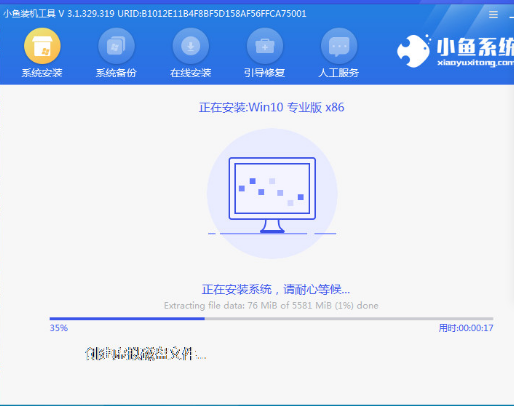The width and height of the screenshot is (514, 406).
Task: Click the 35% progress label
Action: [x=59, y=328]
